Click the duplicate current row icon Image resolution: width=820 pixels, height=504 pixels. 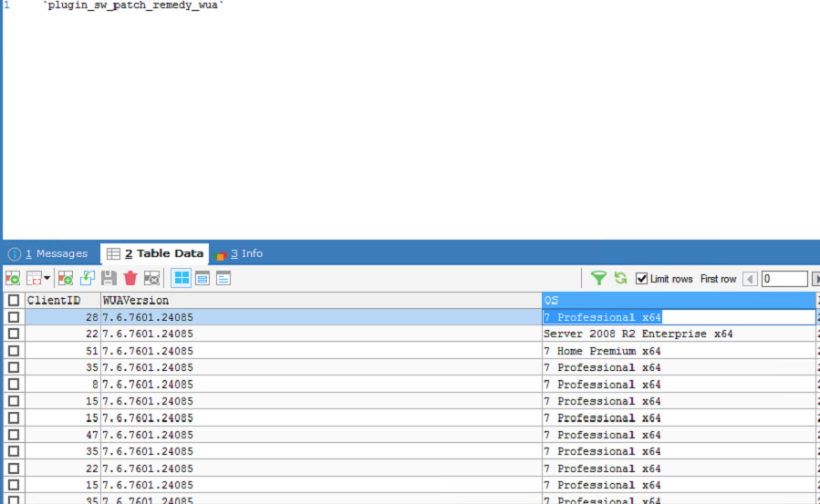click(x=88, y=278)
